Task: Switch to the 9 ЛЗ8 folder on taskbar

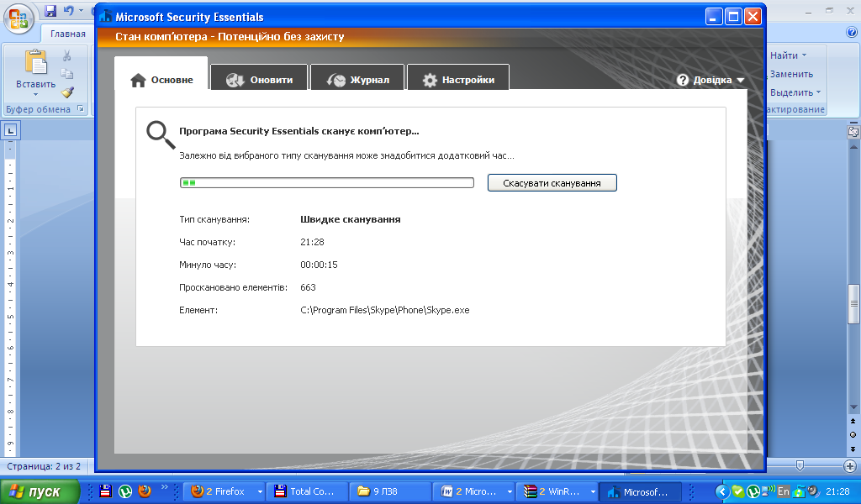Action: click(390, 491)
